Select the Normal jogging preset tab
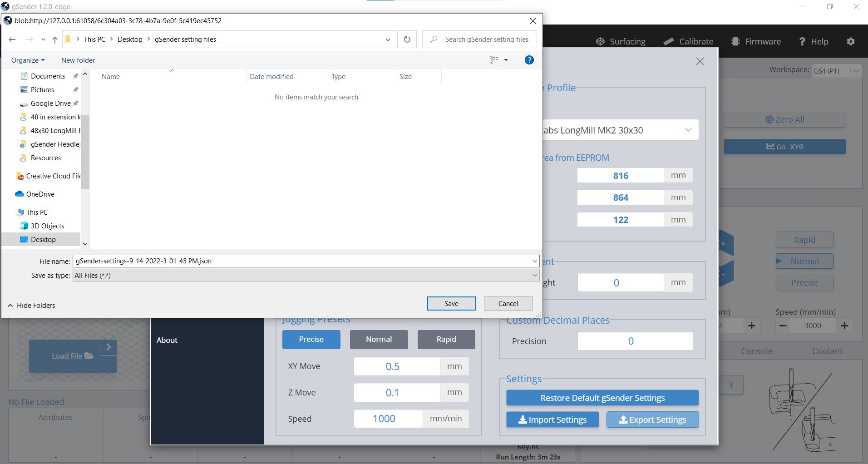Screen dimensions: 868x464 click(379, 339)
